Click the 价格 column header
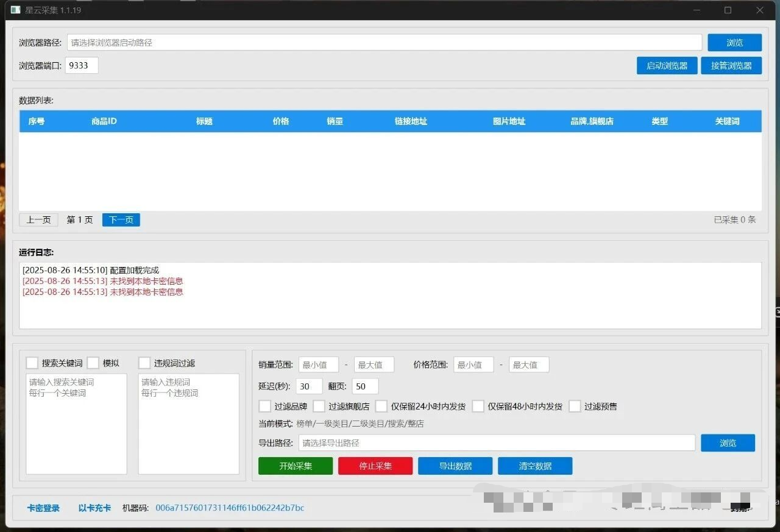Screen dimensions: 780x532 281,121
